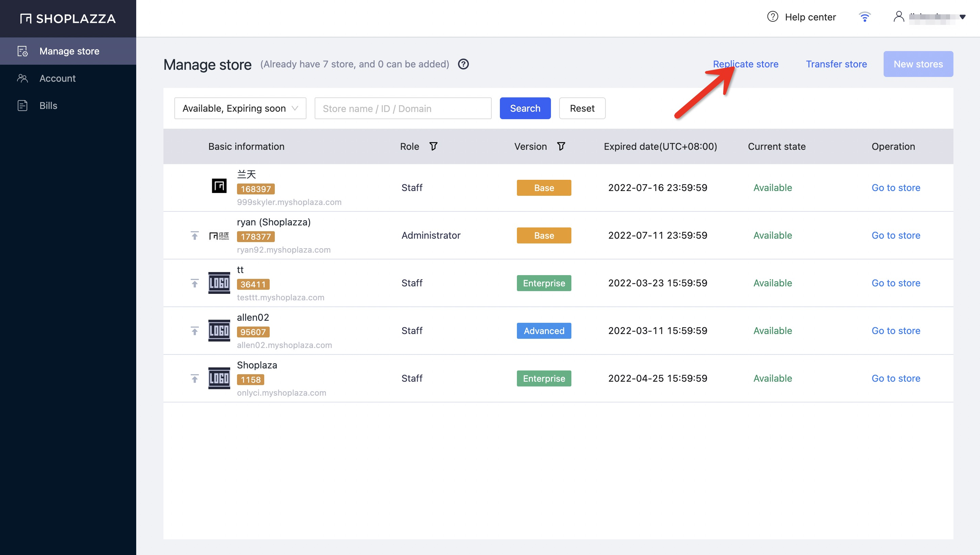Go to store for ryan (Shoplazza)
Viewport: 980px width, 555px height.
896,236
